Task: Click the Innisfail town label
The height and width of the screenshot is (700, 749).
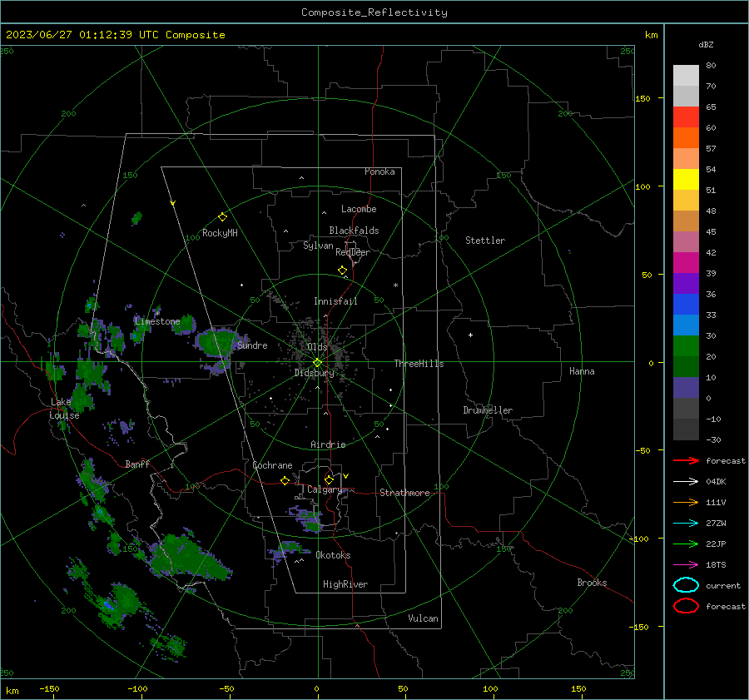Action: pyautogui.click(x=335, y=301)
